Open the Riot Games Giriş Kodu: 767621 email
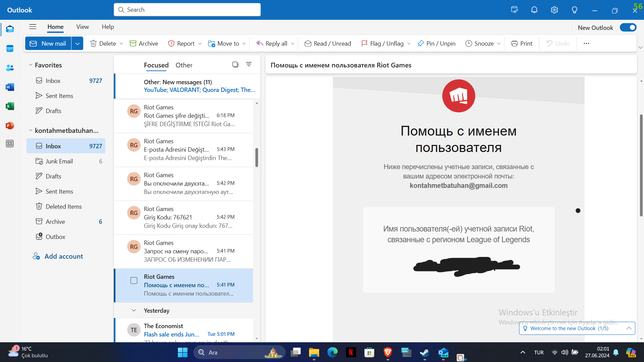This screenshot has height=362, width=644. 184,217
